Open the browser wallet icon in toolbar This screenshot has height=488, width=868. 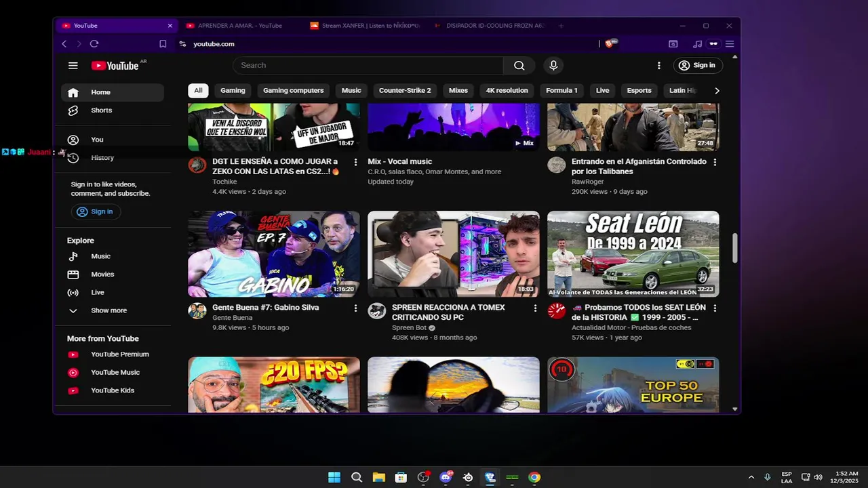673,44
